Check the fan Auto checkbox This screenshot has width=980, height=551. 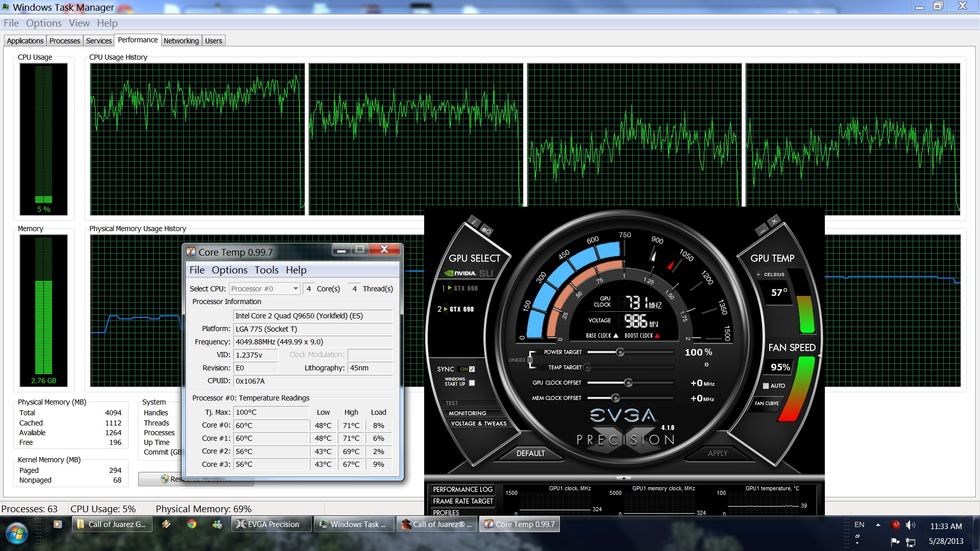tap(766, 386)
